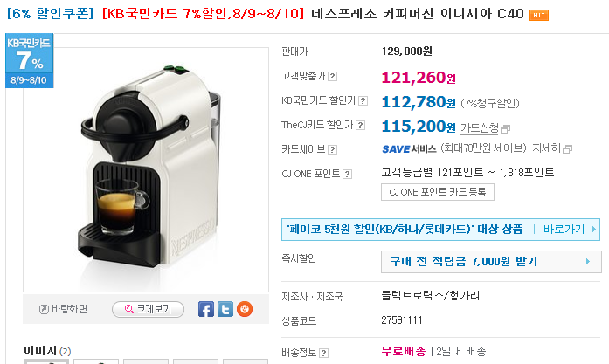Open help icon next to CJ ONE 포인트
Viewport: 609px width, 364px height.
[348, 175]
